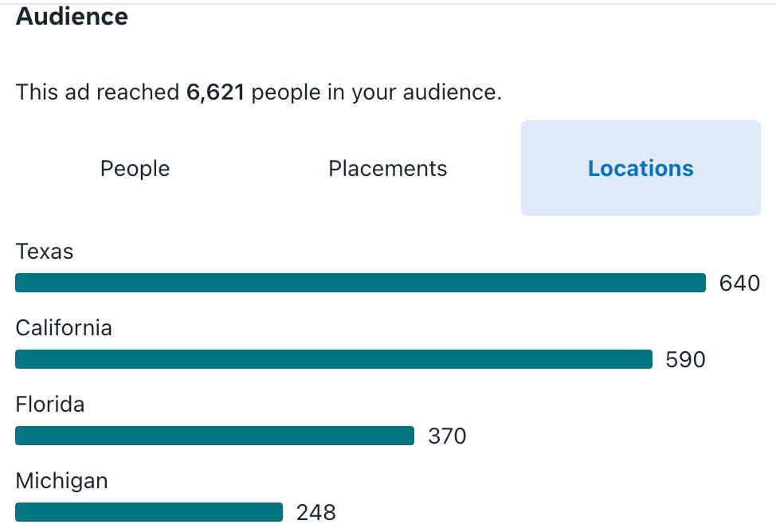The width and height of the screenshot is (776, 532).
Task: Select the Michigan location label
Action: [x=62, y=482]
